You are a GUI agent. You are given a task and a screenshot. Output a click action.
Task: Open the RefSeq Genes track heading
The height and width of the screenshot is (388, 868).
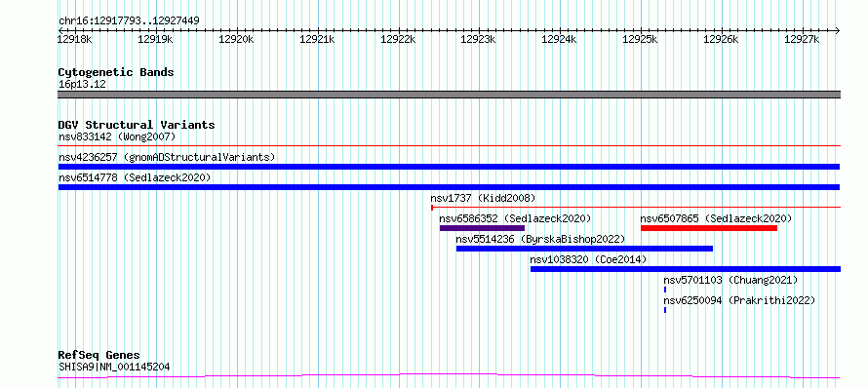99,355
